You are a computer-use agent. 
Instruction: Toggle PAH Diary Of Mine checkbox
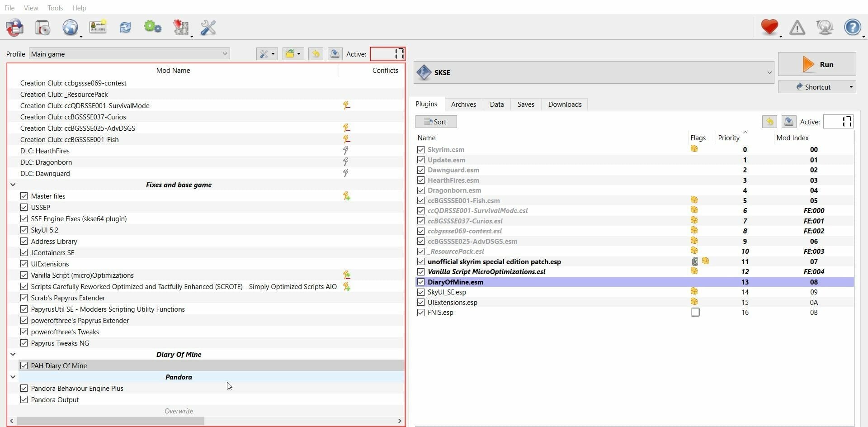click(24, 365)
